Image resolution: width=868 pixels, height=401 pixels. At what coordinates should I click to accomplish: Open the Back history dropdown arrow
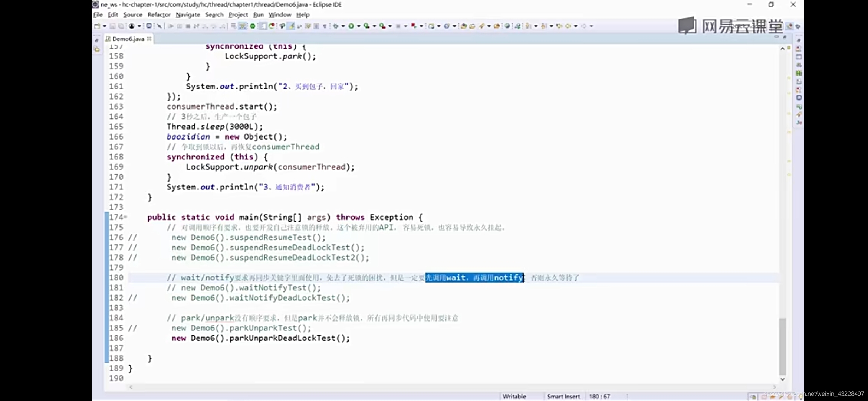(x=576, y=26)
